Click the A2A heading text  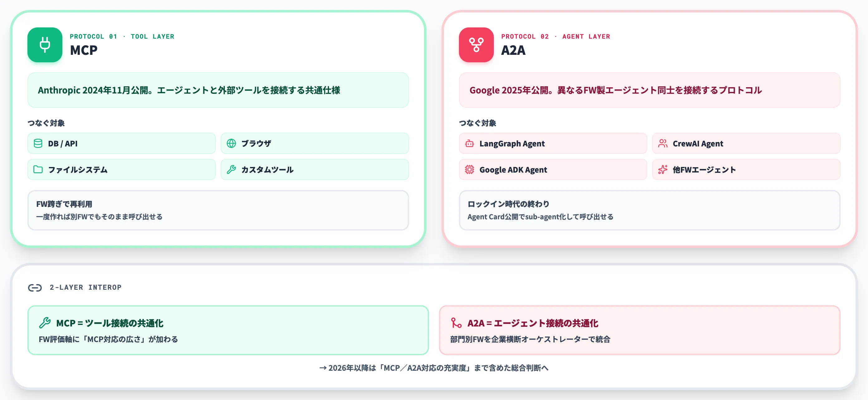tap(513, 50)
